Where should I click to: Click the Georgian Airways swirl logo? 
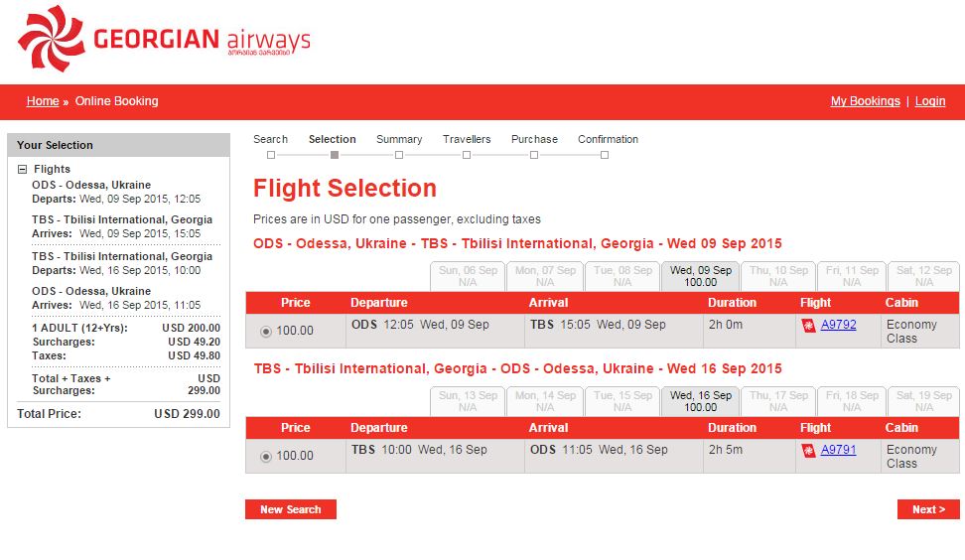point(51,39)
